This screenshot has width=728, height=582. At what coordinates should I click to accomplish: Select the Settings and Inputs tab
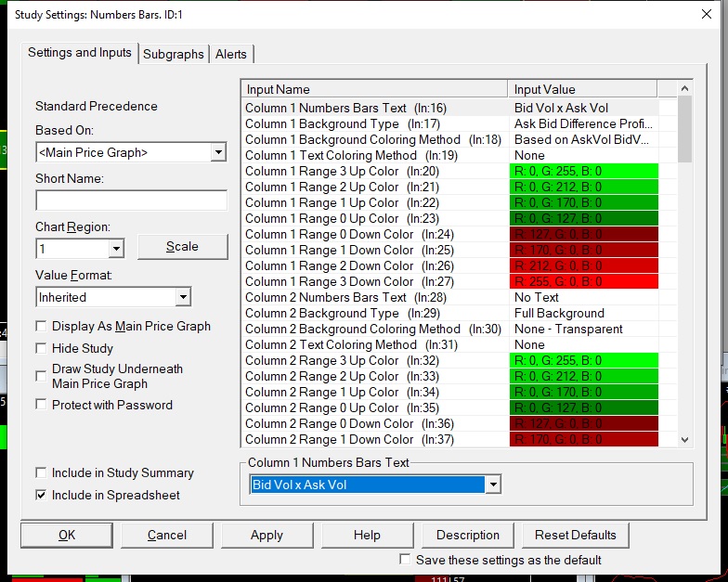80,52
